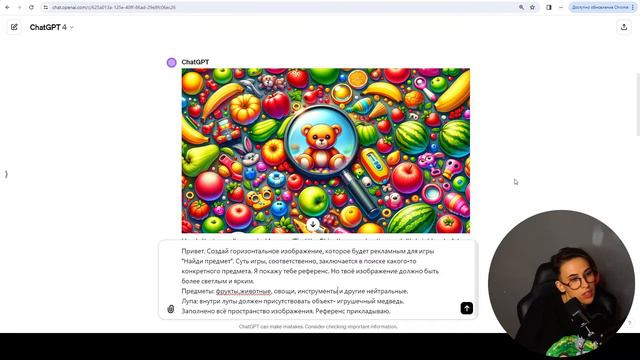
Task: Click the zoom magnifier icon in address bar
Action: pyautogui.click(x=521, y=7)
